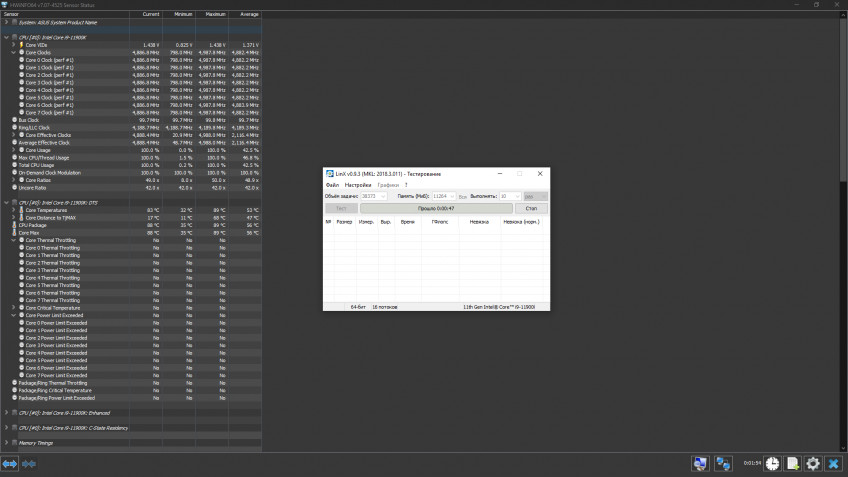
Task: Open the Файл menu in LinX
Action: (x=332, y=185)
